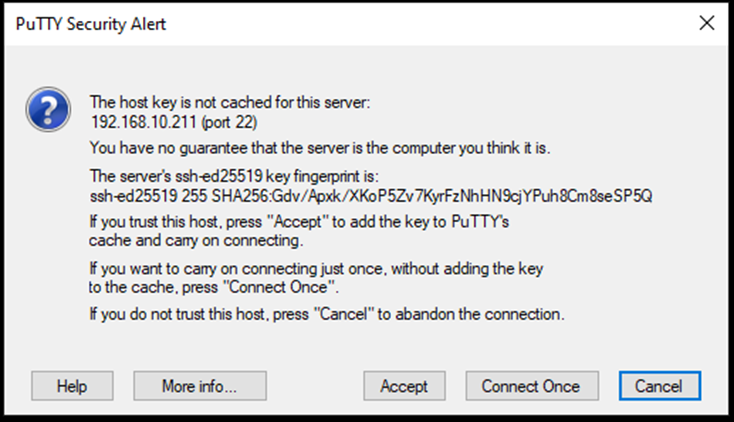Click the 192.168.10.211 server address
The height and width of the screenshot is (422, 734).
click(x=143, y=122)
